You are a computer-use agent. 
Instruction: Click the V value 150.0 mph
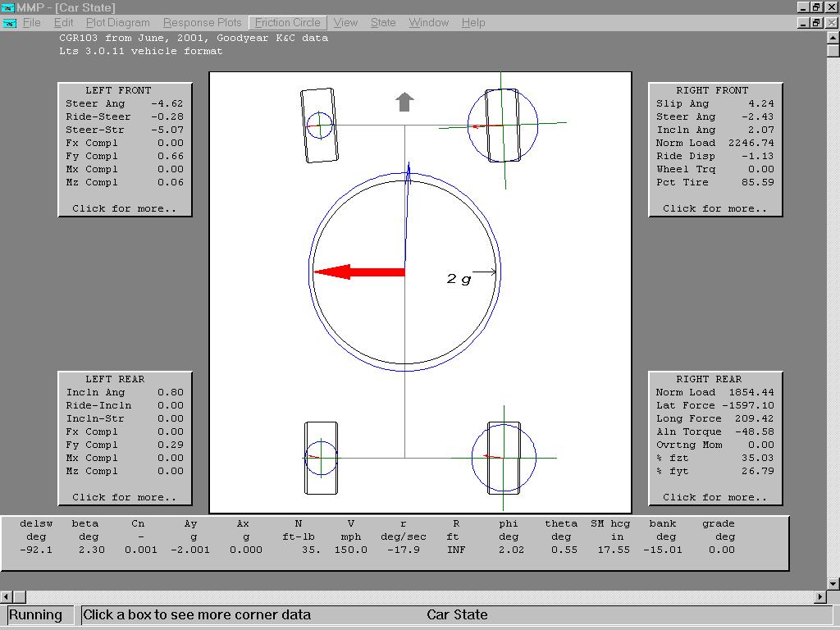[351, 550]
